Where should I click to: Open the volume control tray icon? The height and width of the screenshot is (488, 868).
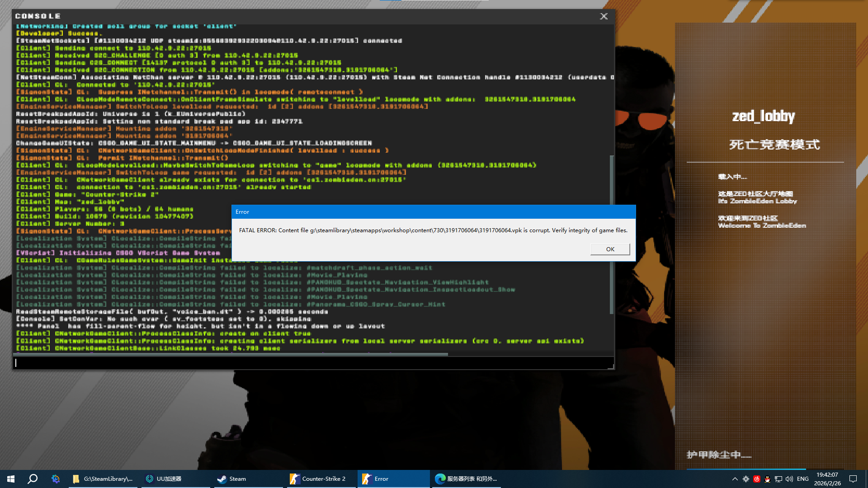pyautogui.click(x=789, y=479)
